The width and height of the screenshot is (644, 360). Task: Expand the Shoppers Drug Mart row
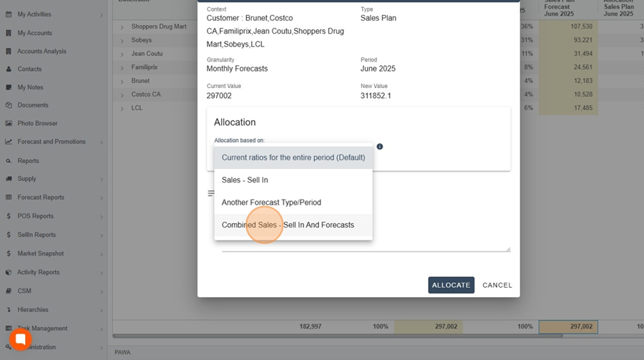pos(122,27)
